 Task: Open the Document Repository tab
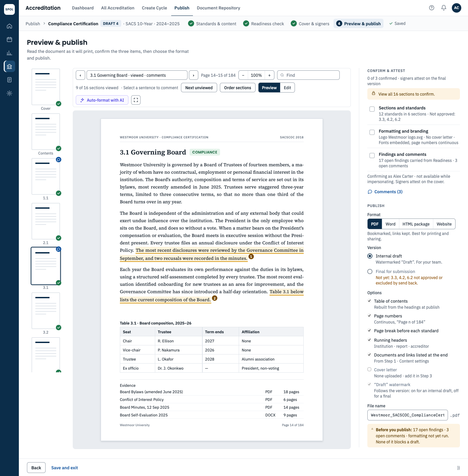click(219, 8)
